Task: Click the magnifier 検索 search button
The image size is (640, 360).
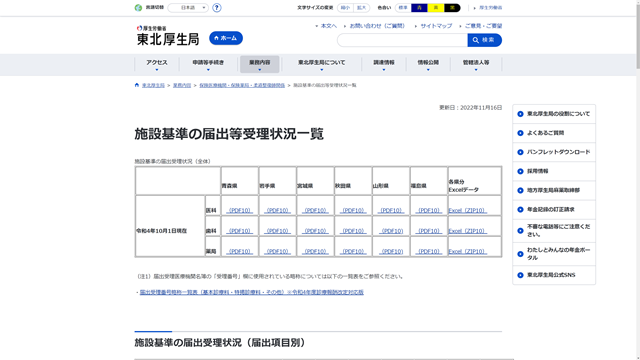Action: (x=484, y=40)
